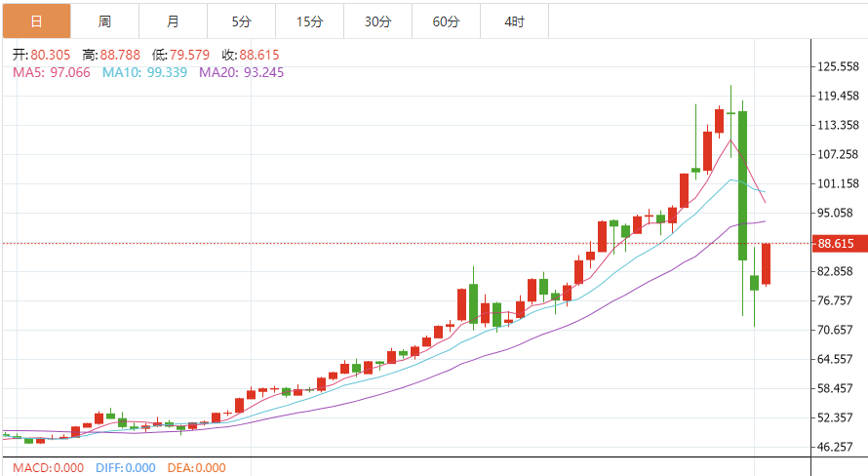The image size is (868, 476).
Task: Click the MACD: 0.000 indicator label
Action: (x=50, y=468)
